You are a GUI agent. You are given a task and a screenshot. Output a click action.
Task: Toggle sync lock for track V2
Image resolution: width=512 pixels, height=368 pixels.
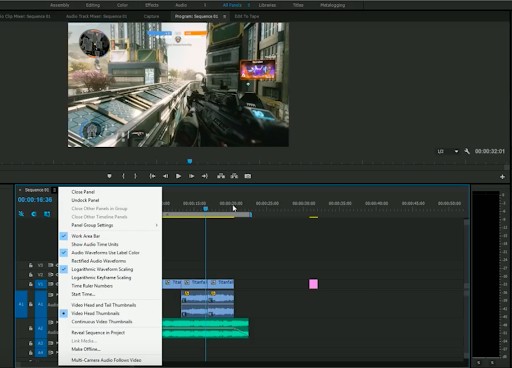tap(51, 275)
